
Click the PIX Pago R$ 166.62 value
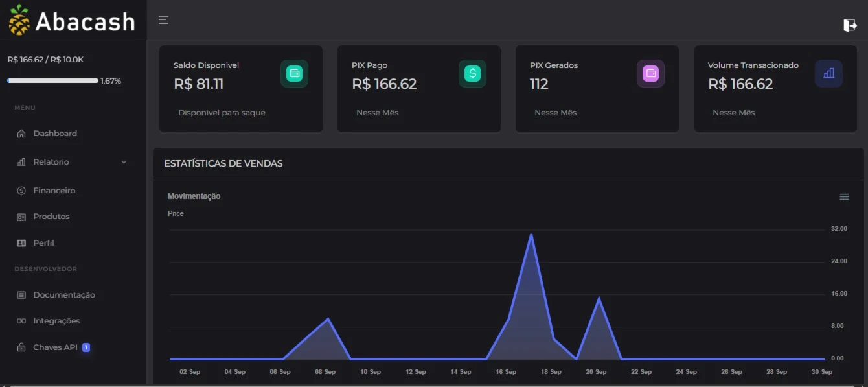click(384, 84)
